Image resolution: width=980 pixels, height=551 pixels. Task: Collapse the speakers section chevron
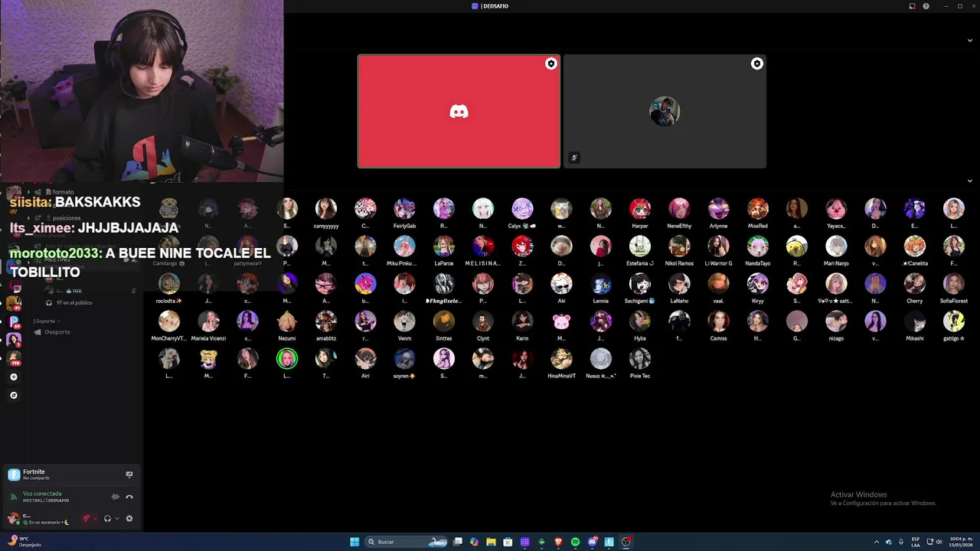(x=970, y=41)
